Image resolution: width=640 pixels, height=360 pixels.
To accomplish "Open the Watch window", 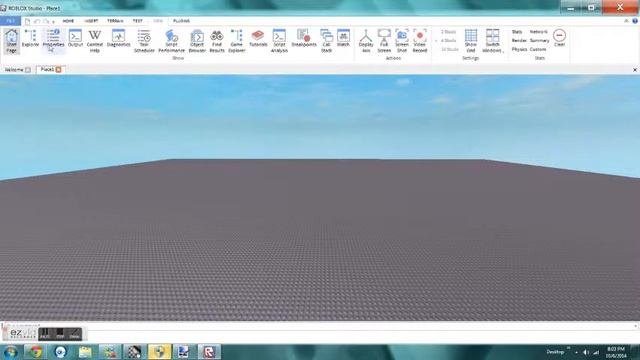I will 343,38.
